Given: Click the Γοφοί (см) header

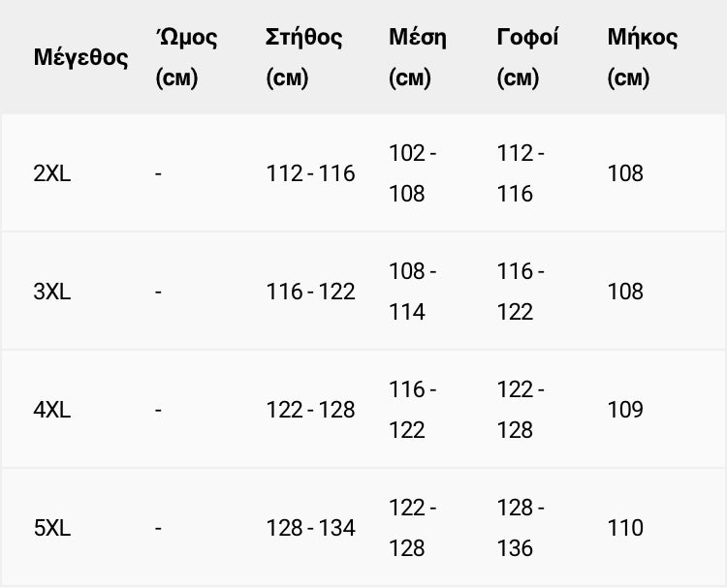Looking at the screenshot, I should 527,57.
